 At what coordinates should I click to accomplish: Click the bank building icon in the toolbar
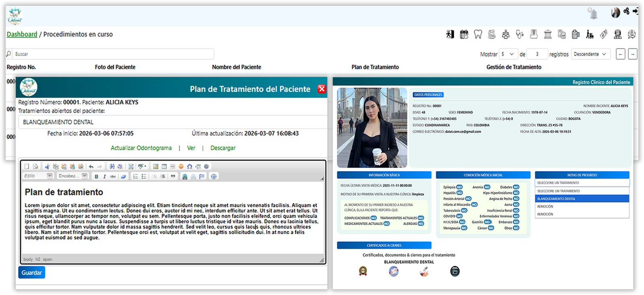tap(548, 35)
